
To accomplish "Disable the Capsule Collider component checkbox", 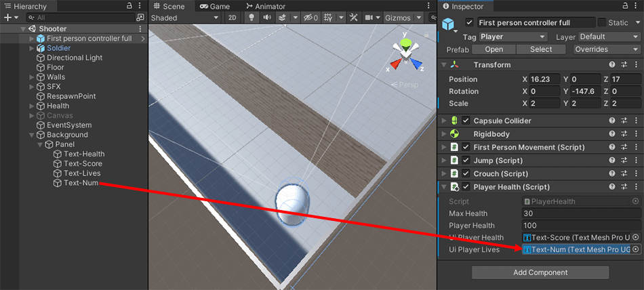I will 466,121.
